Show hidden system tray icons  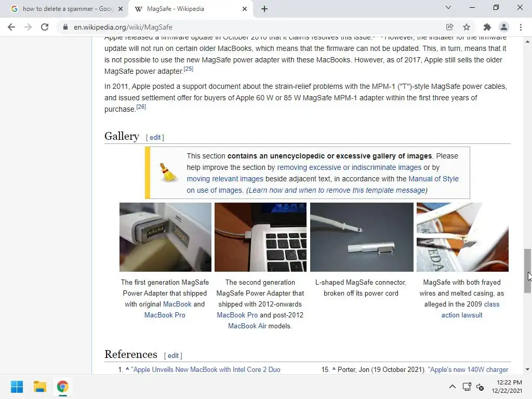coord(453,387)
